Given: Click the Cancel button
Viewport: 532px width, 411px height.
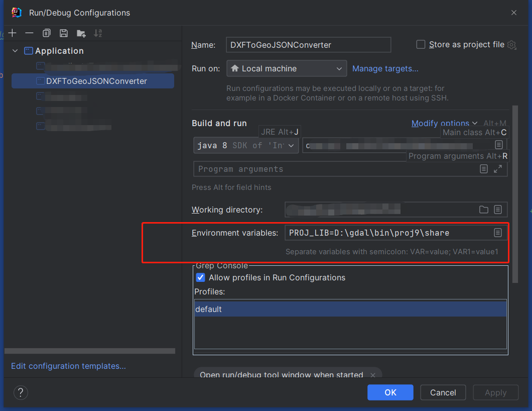Looking at the screenshot, I should 443,392.
